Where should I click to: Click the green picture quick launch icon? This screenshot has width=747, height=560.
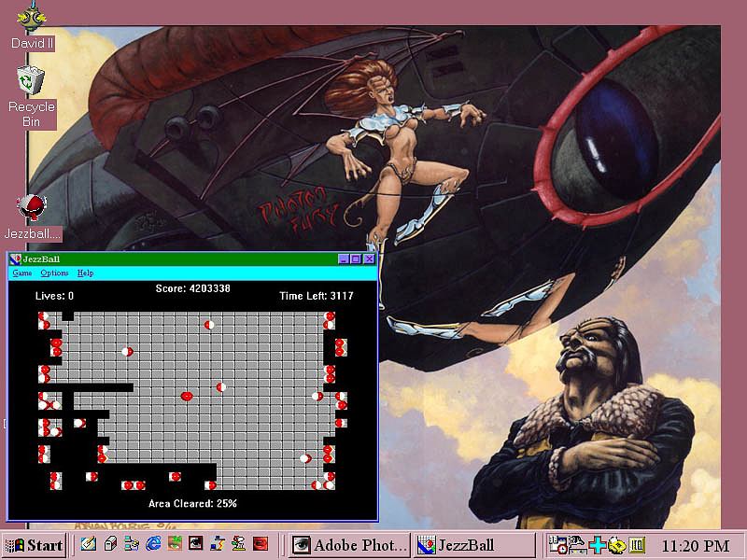[x=175, y=544]
